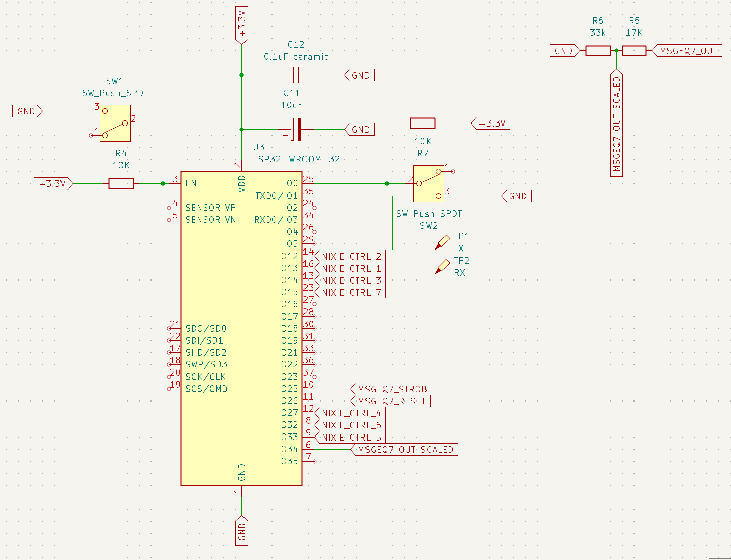Viewport: 731px width, 560px height.
Task: Select the GND flag next to C12
Action: [360, 75]
